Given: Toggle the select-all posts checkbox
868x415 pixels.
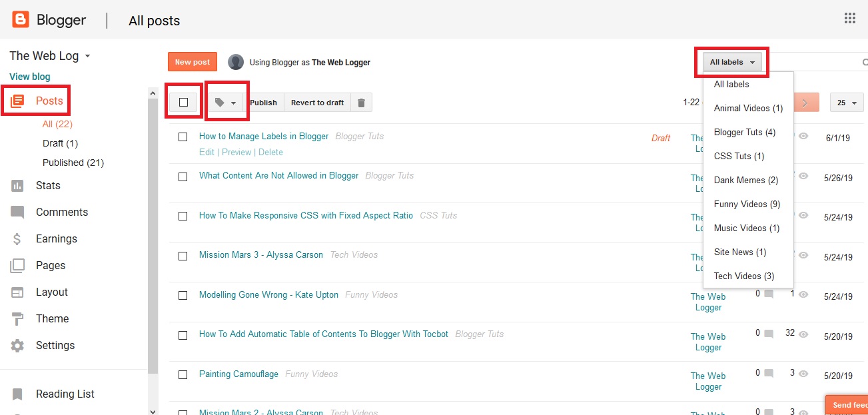Looking at the screenshot, I should pos(183,101).
